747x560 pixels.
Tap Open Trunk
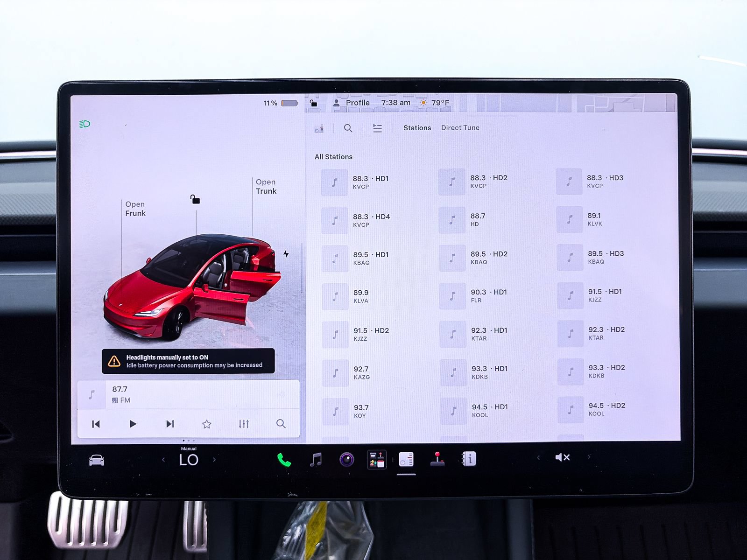coord(266,186)
